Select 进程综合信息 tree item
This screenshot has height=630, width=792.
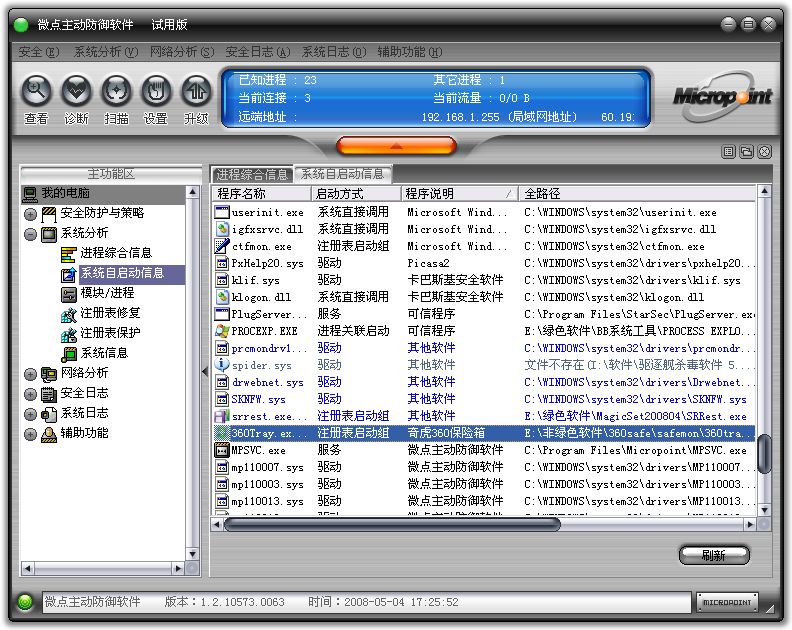click(x=116, y=253)
